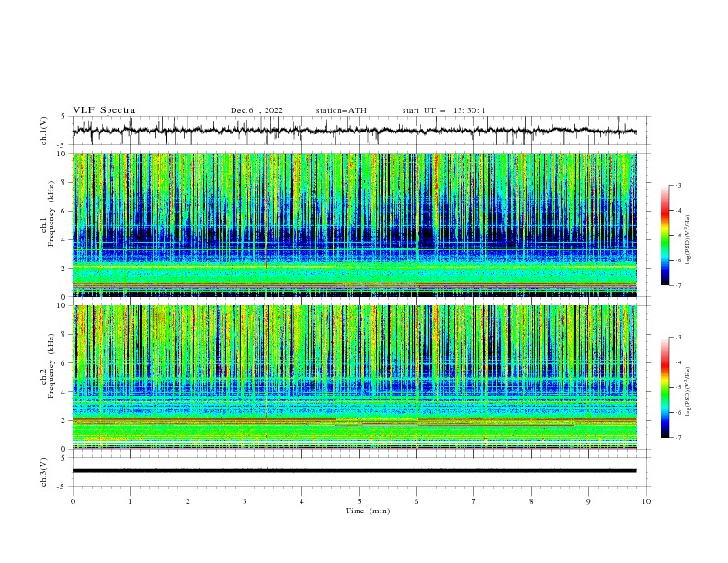728x563 pixels.
Task: Click the ch.2 'Frequency (kHz)' axis label
Action: pos(51,365)
